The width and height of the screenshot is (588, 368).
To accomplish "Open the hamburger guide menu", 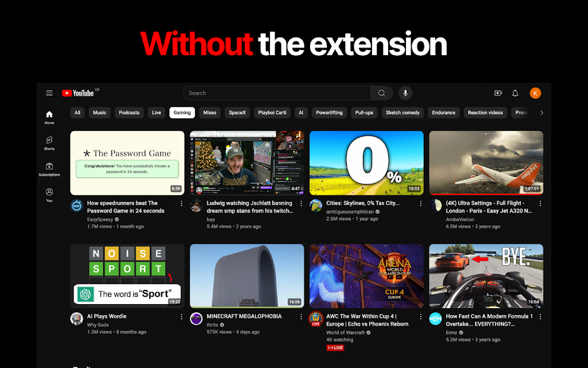I will 49,93.
